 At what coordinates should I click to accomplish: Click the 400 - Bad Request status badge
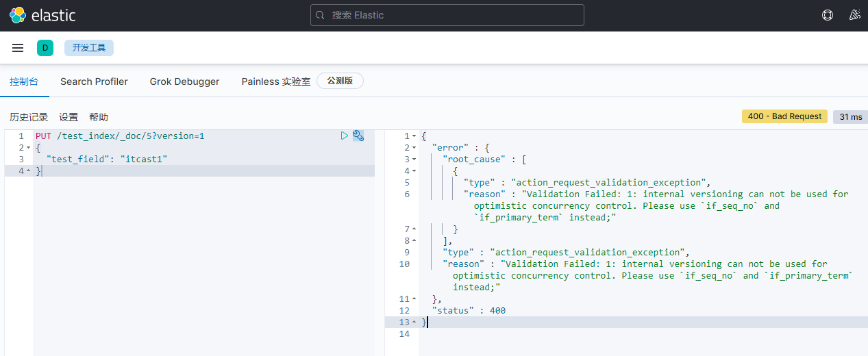(x=784, y=116)
